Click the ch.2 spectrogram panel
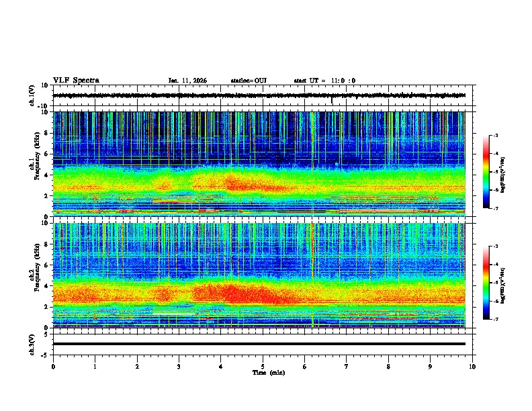532x411 pixels. click(259, 275)
